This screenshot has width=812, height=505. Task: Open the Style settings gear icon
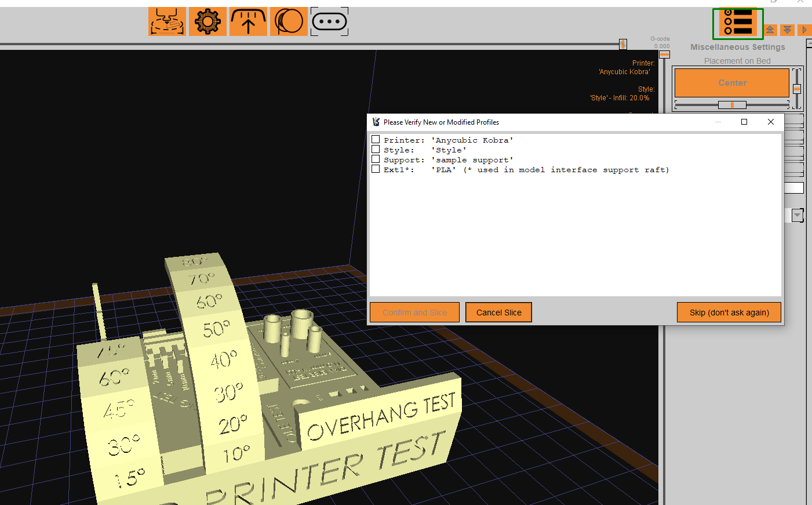tap(207, 21)
